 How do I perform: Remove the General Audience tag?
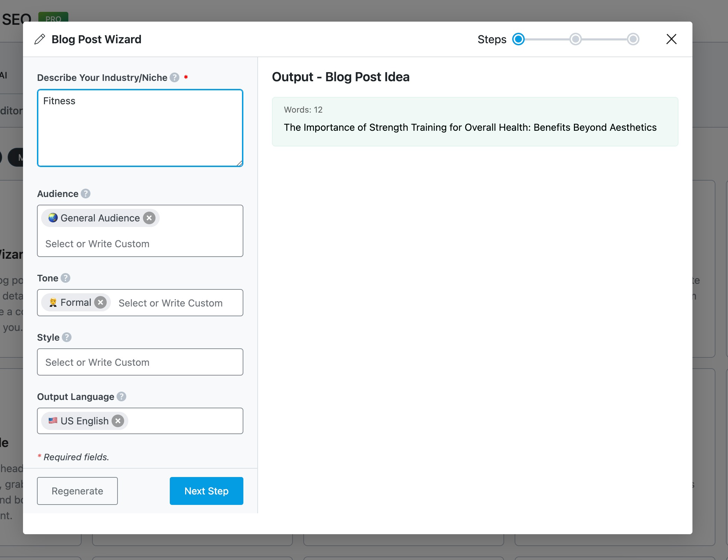[x=149, y=218]
